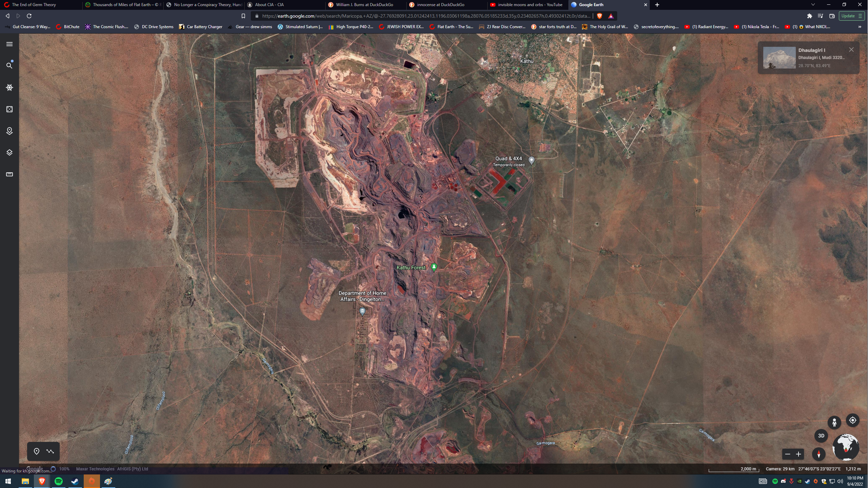The height and width of the screenshot is (488, 868).
Task: Drop Pegman for Street View
Action: click(x=834, y=423)
